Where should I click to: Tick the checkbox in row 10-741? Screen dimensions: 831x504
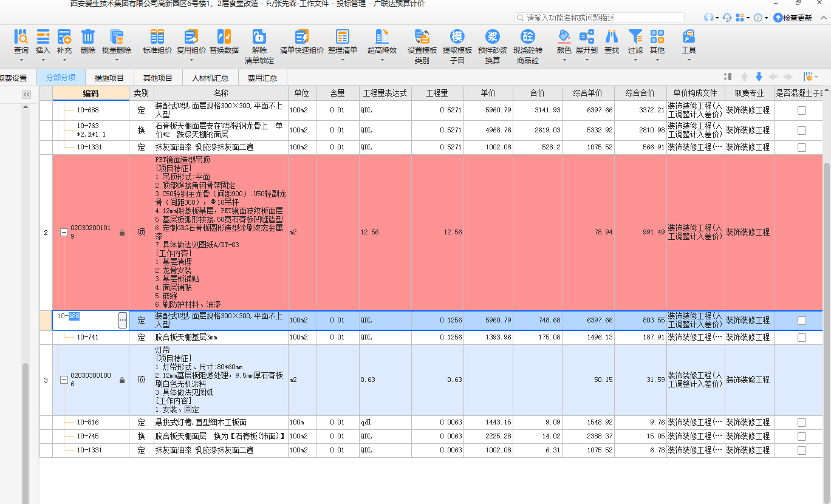[x=802, y=338]
